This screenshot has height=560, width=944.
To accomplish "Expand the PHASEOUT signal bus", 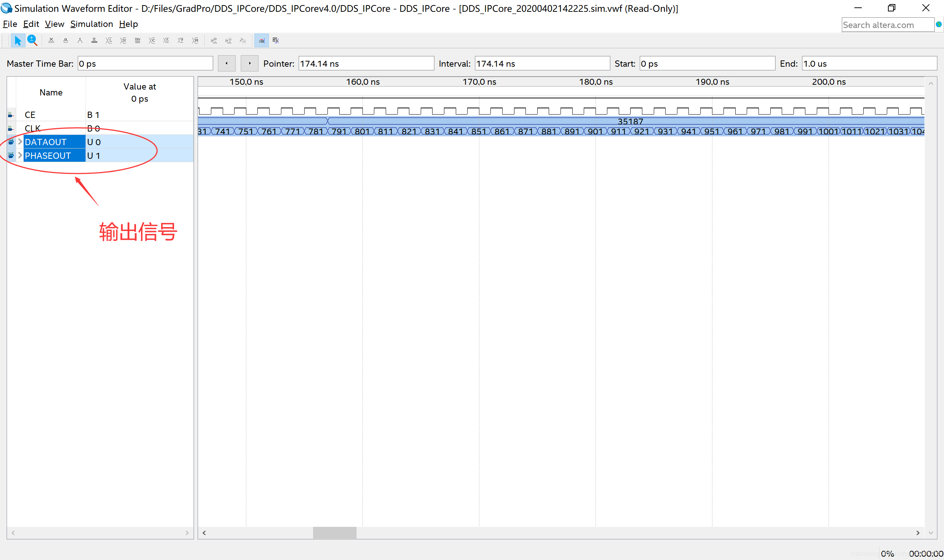I will click(x=20, y=155).
